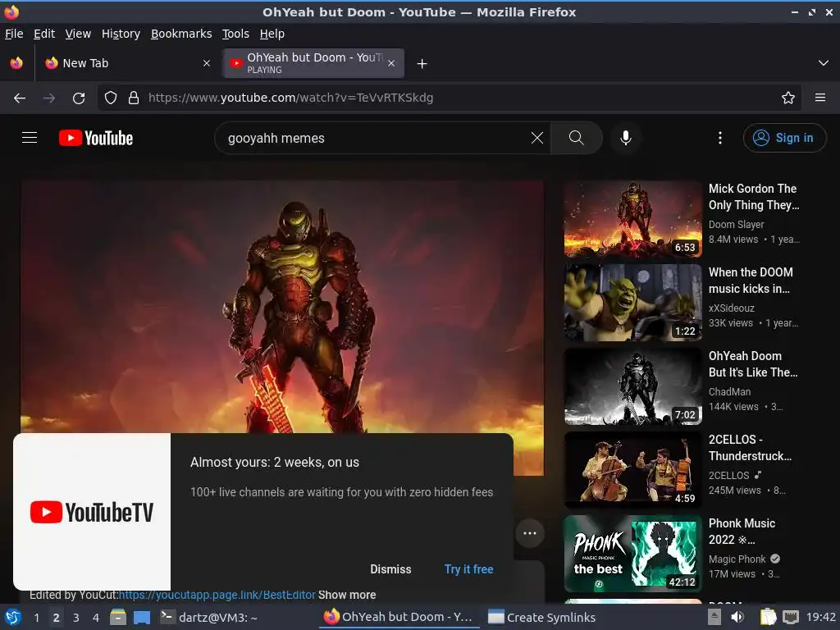
Task: Open the Help menu
Action: coord(272,34)
